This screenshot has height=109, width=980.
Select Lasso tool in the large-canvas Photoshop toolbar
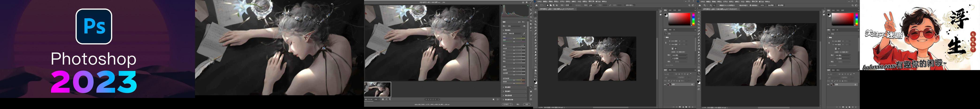coord(699,18)
